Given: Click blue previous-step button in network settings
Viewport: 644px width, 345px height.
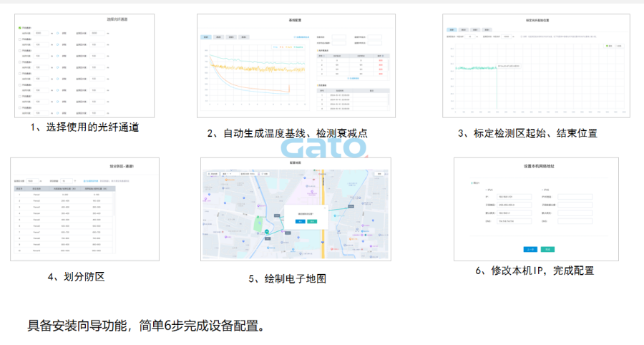Looking at the screenshot, I should click(530, 249).
